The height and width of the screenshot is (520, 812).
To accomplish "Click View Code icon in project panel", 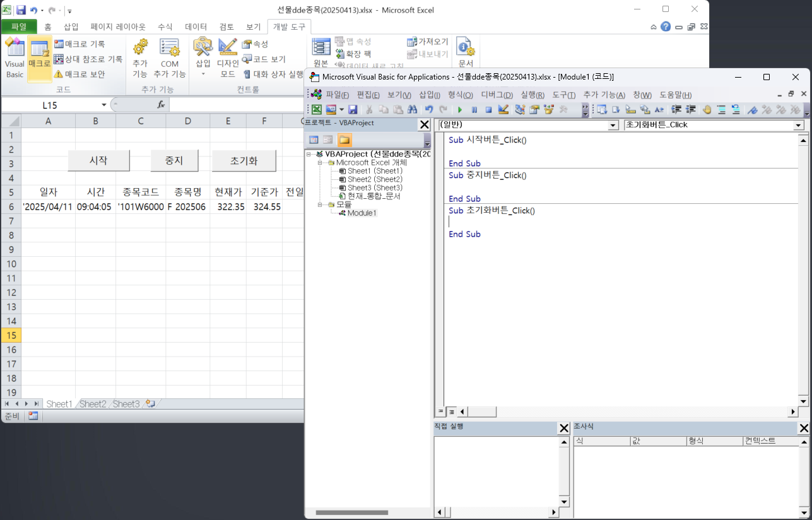I will click(x=313, y=139).
